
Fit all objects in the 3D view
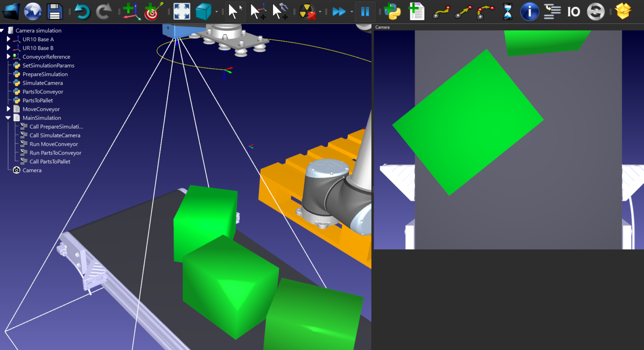coord(181,11)
